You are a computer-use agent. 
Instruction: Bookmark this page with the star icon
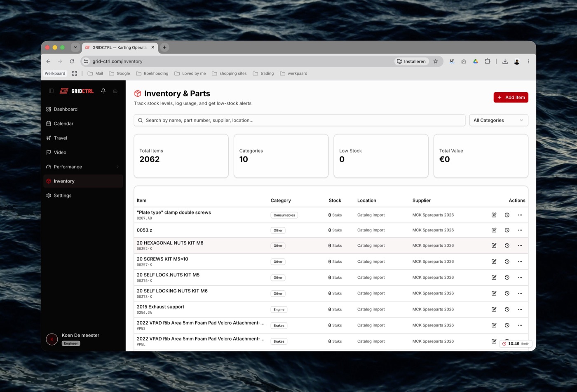point(436,61)
